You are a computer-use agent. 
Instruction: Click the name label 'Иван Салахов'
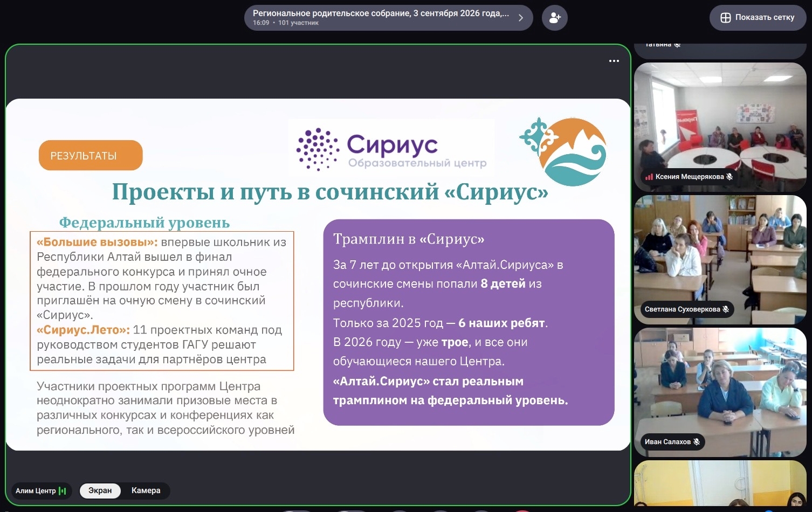[668, 442]
